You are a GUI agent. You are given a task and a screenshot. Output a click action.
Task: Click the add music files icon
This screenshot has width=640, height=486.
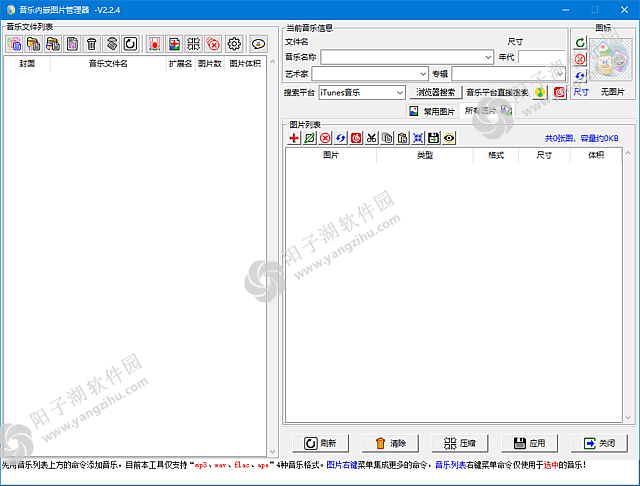14,44
